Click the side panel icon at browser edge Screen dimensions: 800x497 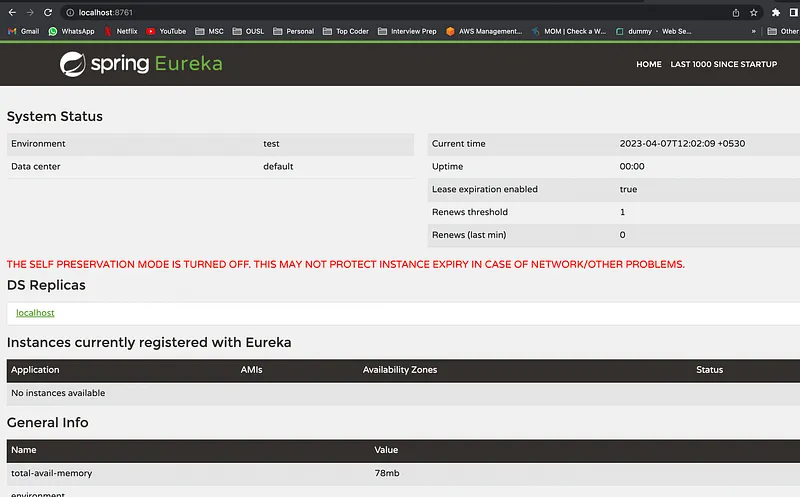794,13
